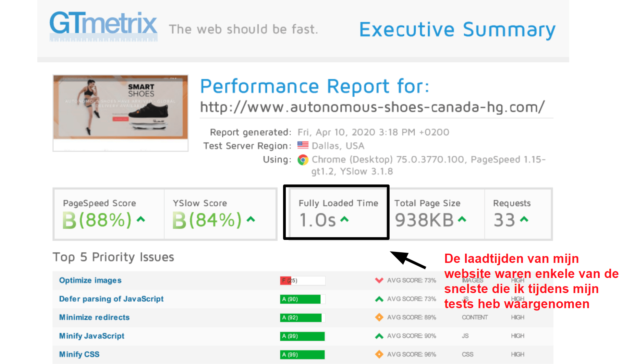Viewport: 622px width, 364px height.
Task: Open the Smart Shoes website thumbnail
Action: coord(121,113)
